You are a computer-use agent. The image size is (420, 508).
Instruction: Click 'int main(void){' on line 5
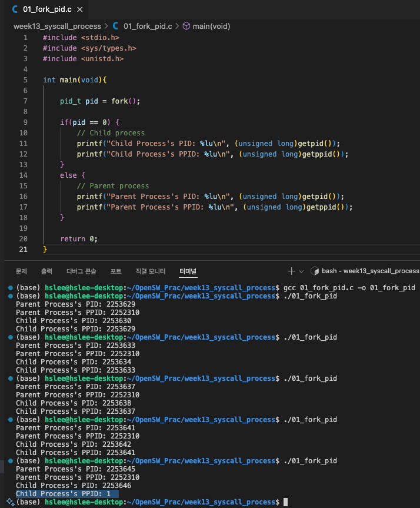coord(75,79)
